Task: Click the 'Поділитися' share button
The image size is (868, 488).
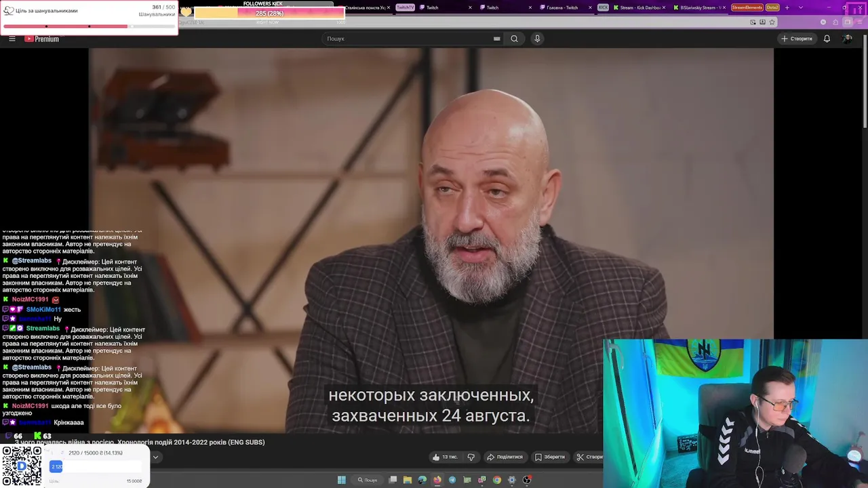Action: [x=505, y=457]
